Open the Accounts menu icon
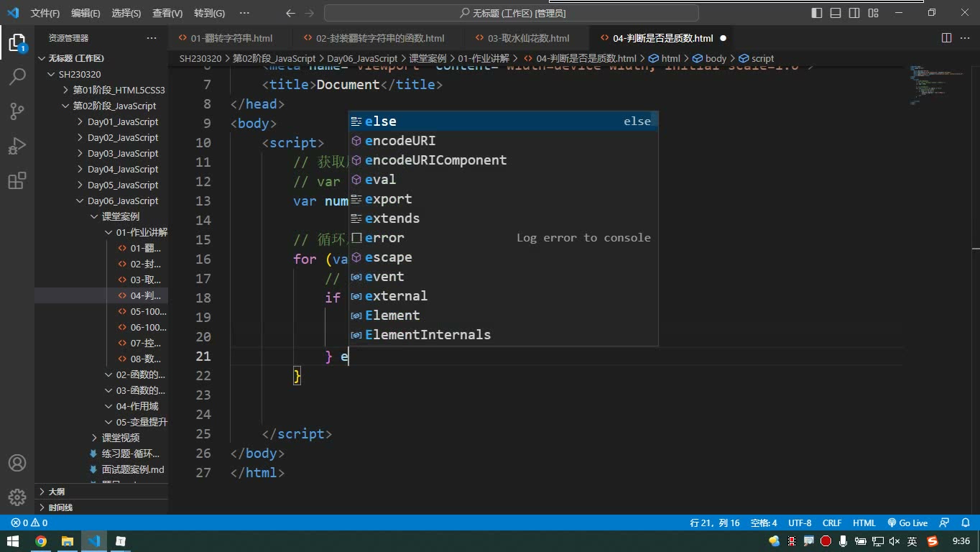980x552 pixels. (17, 463)
